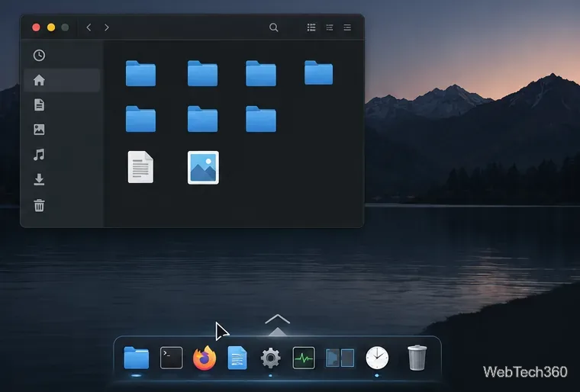580x392 pixels.
Task: Open the workspace switcher in the dock
Action: click(340, 358)
